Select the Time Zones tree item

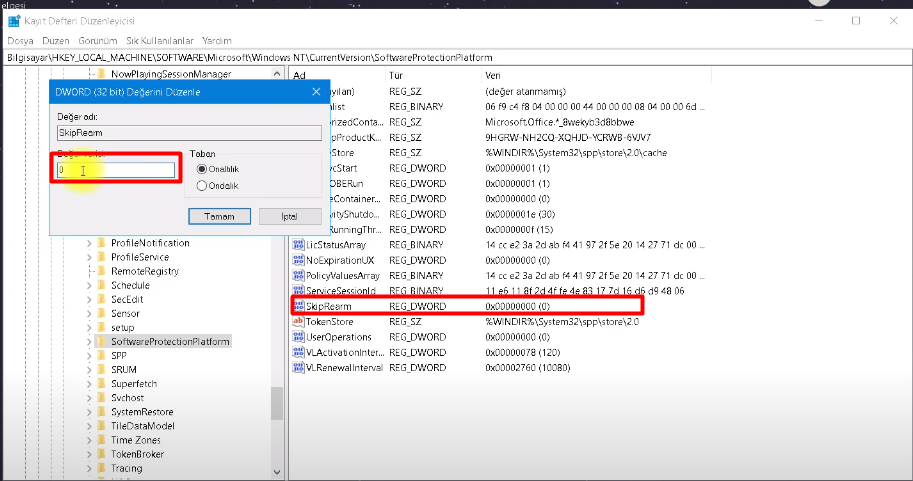point(136,440)
